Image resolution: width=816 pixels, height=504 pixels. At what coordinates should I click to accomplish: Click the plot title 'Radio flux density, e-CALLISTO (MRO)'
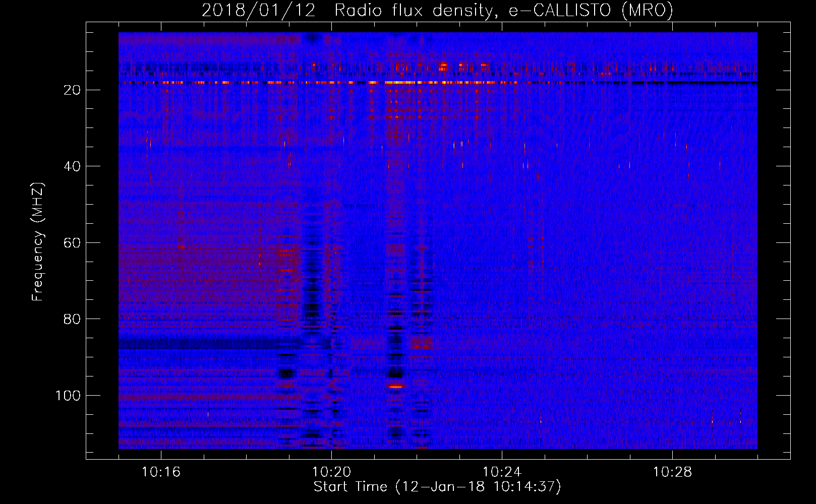504,10
